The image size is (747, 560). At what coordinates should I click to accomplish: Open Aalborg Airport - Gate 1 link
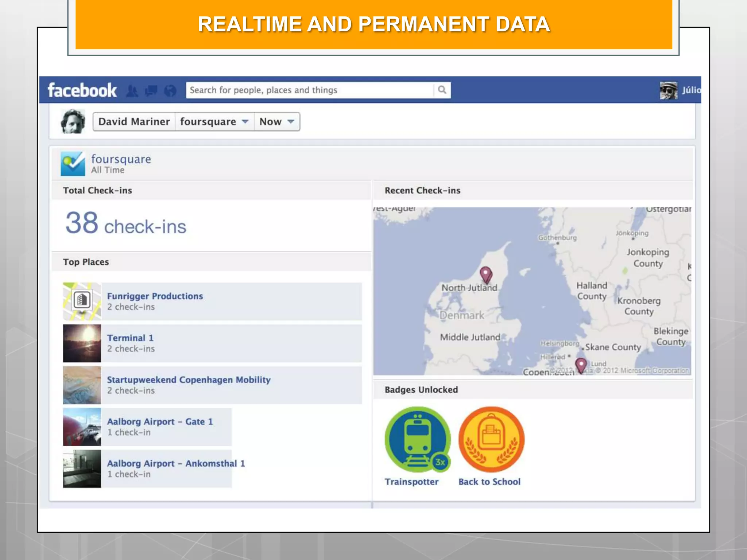[x=160, y=421]
